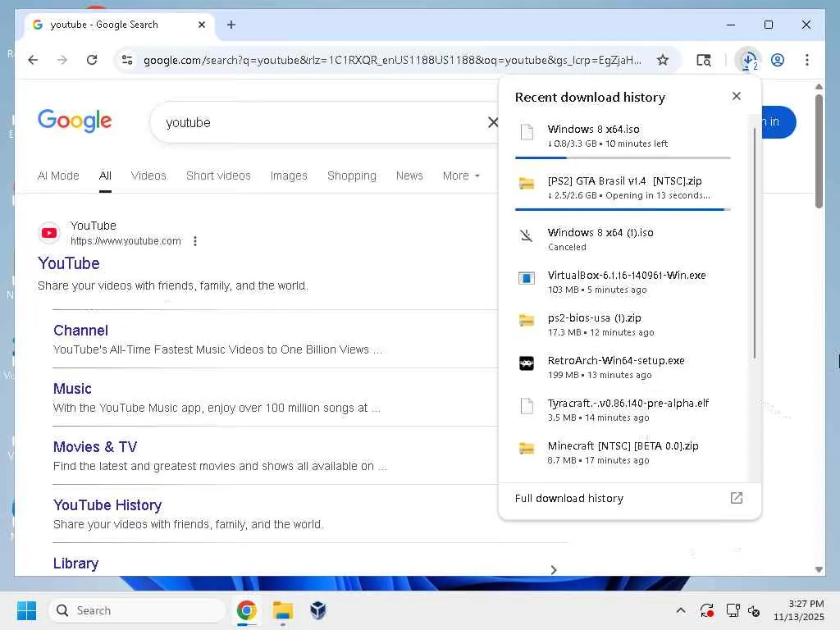
Task: Open Chrome three-dot menu
Action: click(x=807, y=60)
